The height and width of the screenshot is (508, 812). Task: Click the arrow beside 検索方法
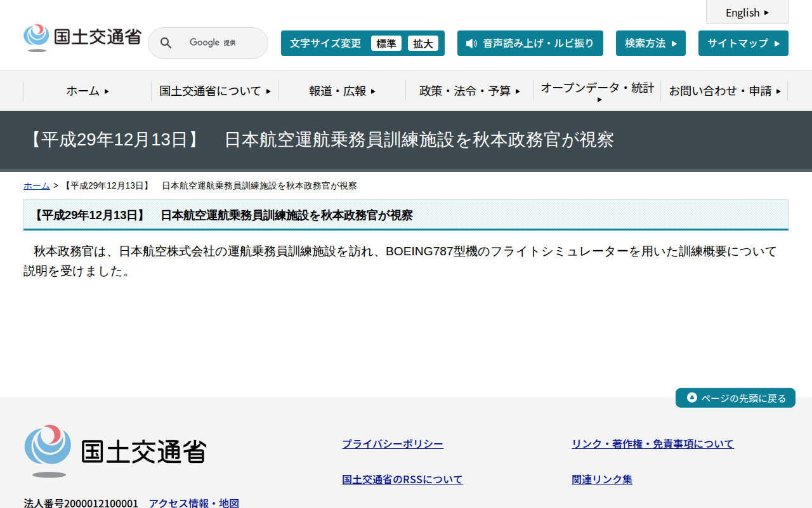[x=675, y=43]
